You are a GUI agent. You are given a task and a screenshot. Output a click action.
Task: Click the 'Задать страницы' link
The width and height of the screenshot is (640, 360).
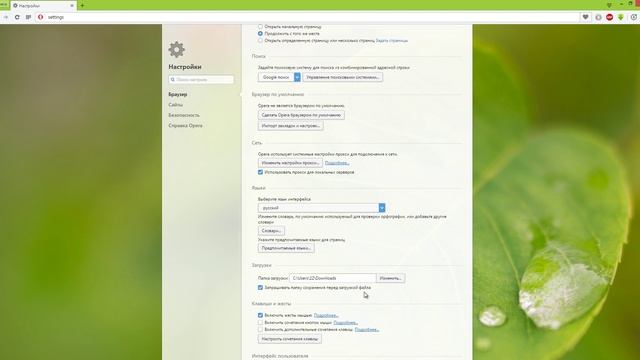(x=391, y=40)
